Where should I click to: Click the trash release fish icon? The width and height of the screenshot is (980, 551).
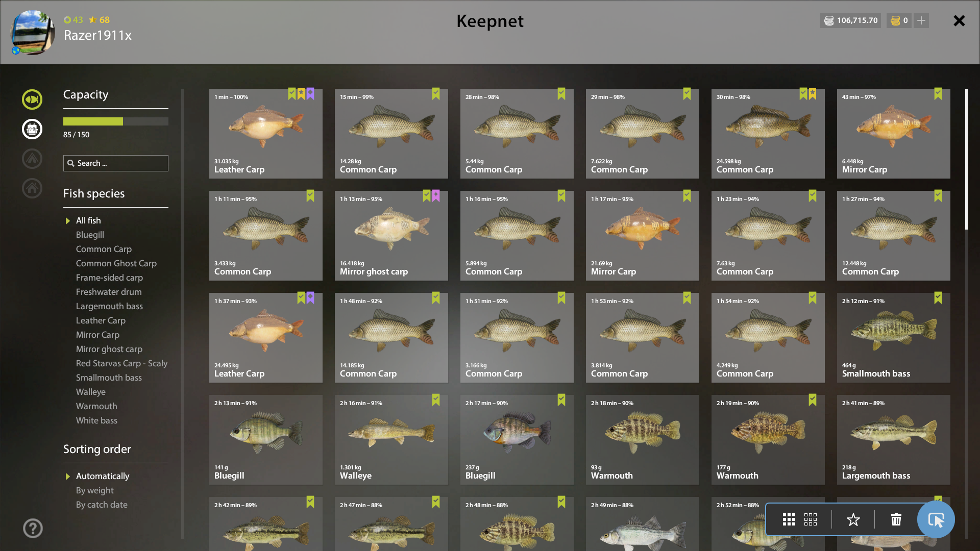(x=896, y=519)
